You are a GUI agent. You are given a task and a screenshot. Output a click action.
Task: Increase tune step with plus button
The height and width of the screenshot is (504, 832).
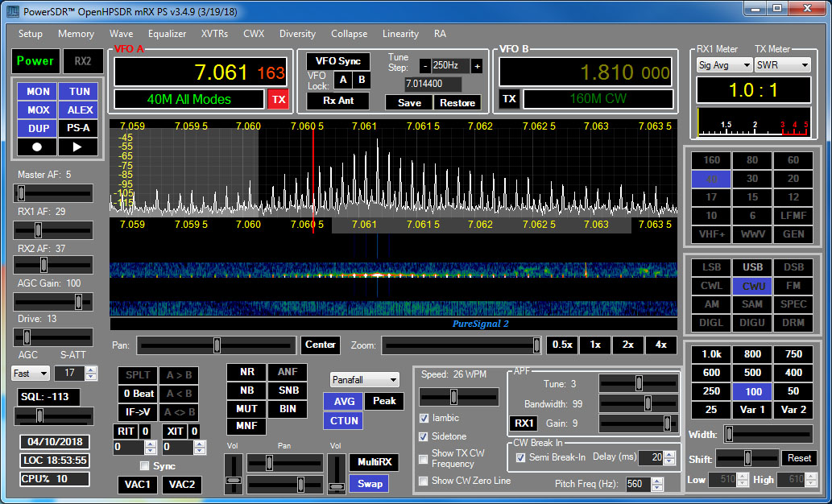click(477, 66)
